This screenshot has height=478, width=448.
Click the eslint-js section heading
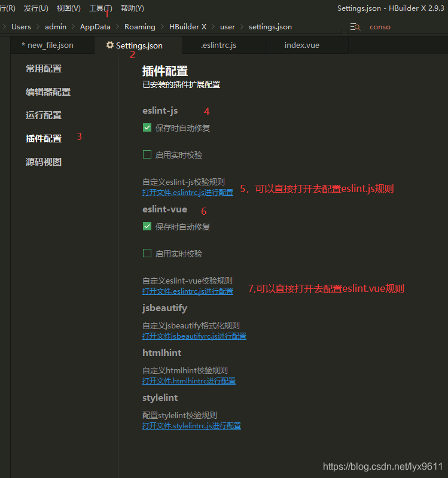[160, 110]
